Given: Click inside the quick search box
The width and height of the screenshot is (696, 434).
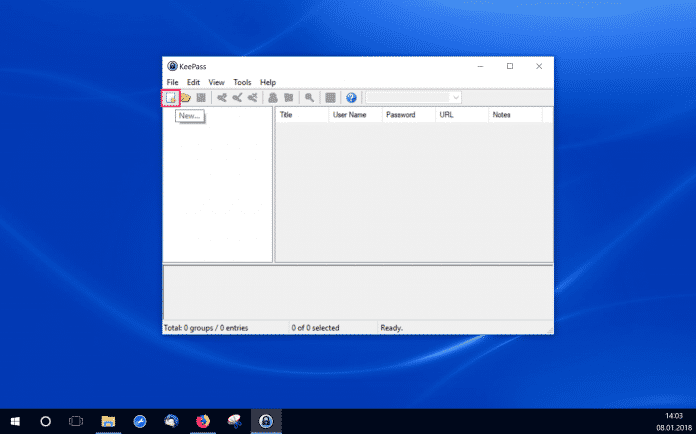Looking at the screenshot, I should coord(408,97).
